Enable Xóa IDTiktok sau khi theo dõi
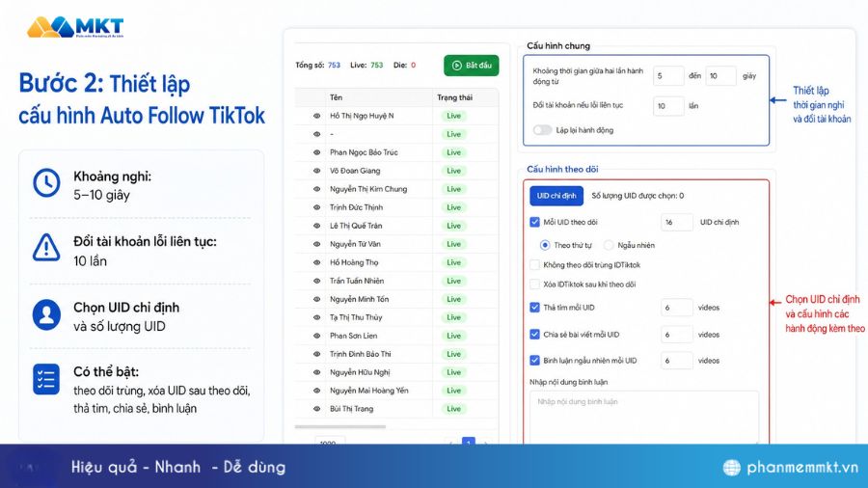Screen dimensions: 868x488 (x=534, y=284)
